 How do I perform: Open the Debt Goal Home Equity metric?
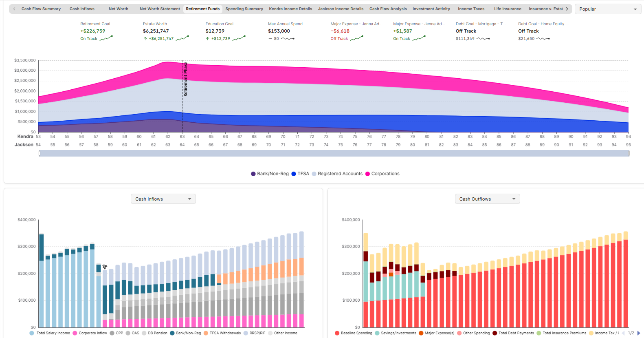pyautogui.click(x=543, y=31)
